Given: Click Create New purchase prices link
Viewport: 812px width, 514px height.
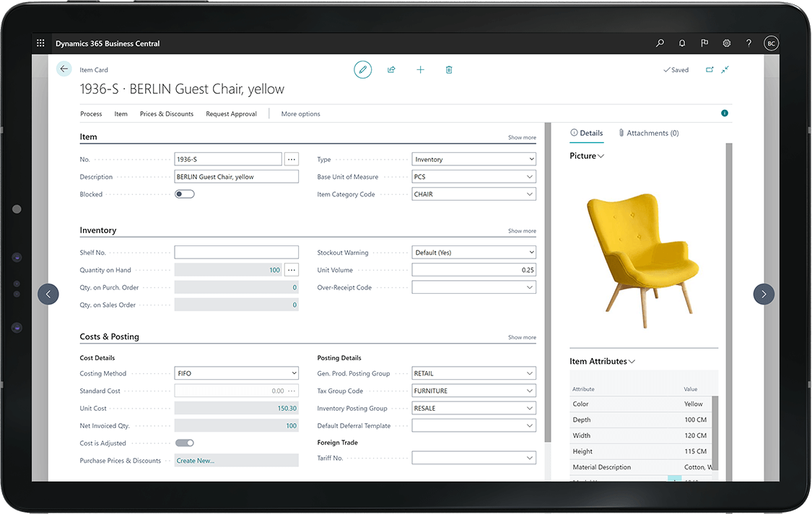Looking at the screenshot, I should [x=196, y=461].
